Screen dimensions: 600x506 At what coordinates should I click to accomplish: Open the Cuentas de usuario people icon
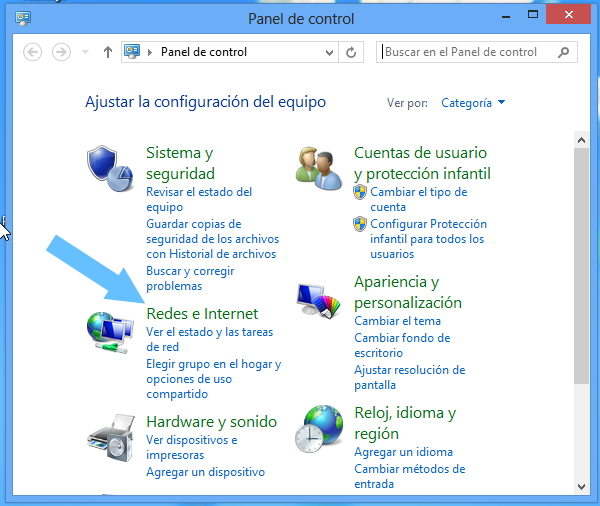pos(319,168)
